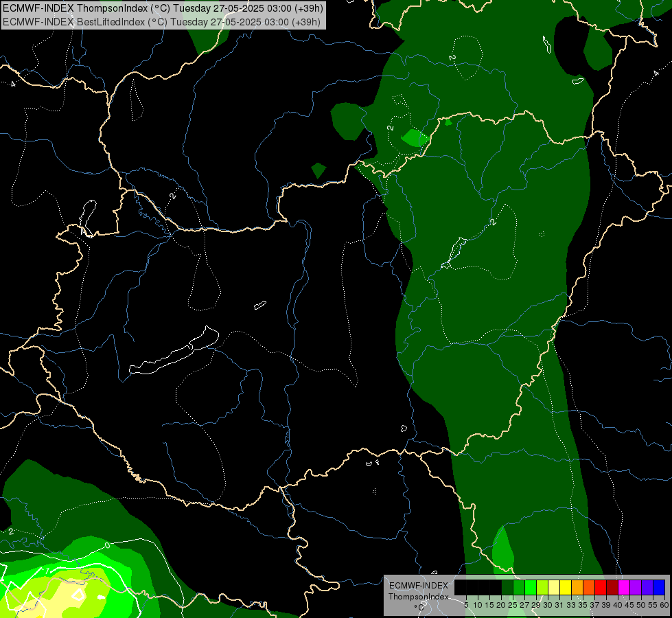Select the red 37-39 legend swatch

(x=601, y=587)
